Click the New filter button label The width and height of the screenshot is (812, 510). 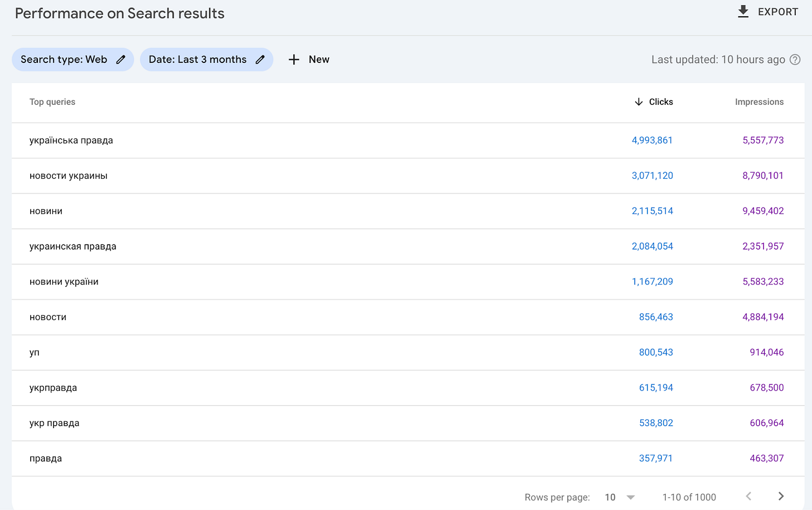coord(319,60)
